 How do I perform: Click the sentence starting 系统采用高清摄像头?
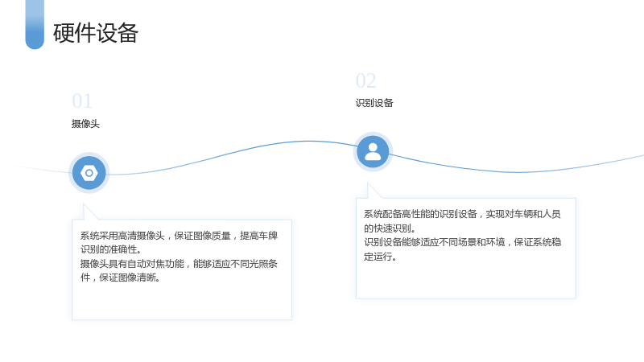pos(179,242)
